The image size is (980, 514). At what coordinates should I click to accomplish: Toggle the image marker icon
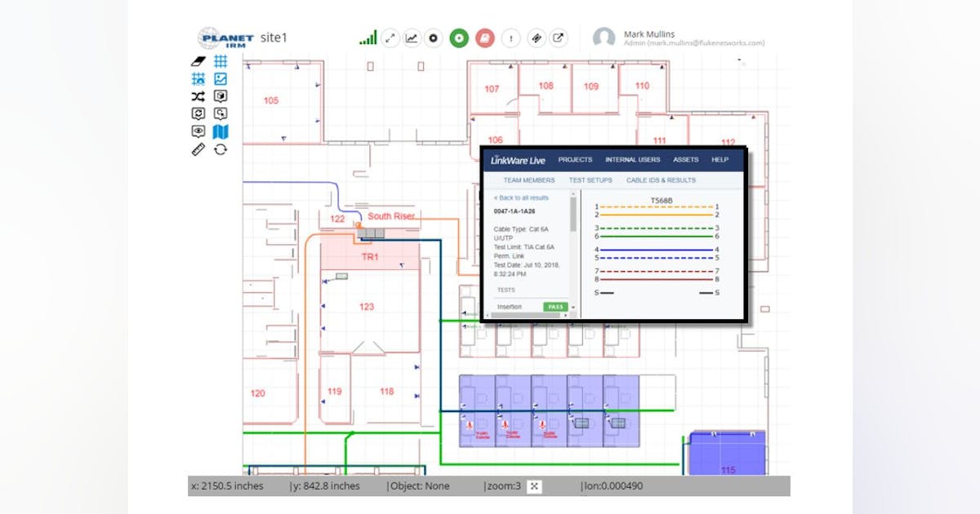coord(220,78)
